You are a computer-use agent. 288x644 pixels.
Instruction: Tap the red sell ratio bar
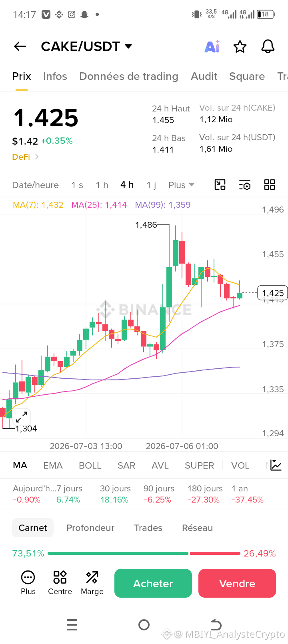tap(215, 553)
